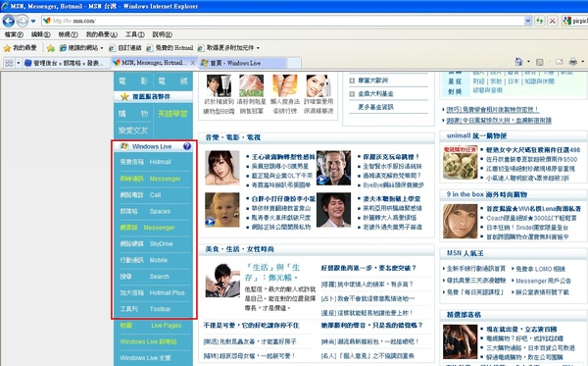This screenshot has height=366, width=588.
Task: Open the 檔案(F) menu
Action: coord(14,34)
